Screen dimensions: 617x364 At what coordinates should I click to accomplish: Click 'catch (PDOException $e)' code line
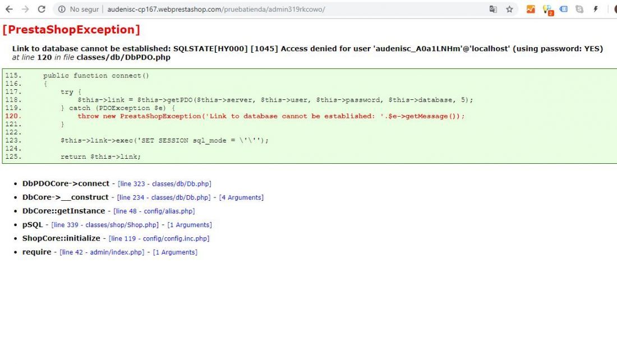[x=118, y=108]
